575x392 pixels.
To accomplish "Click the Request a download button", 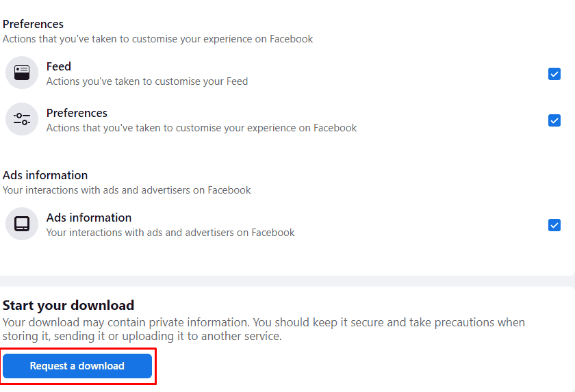I will 77,366.
